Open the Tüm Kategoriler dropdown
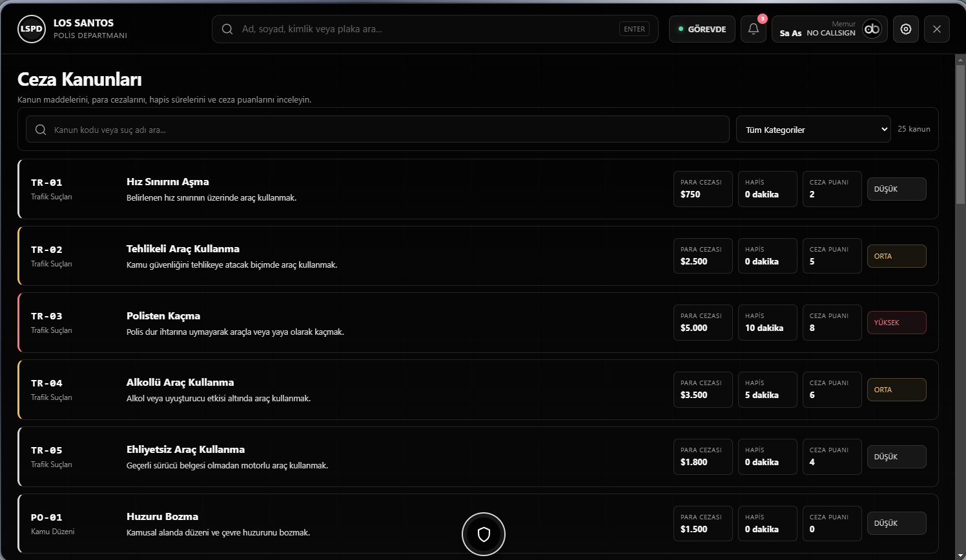 click(x=813, y=129)
